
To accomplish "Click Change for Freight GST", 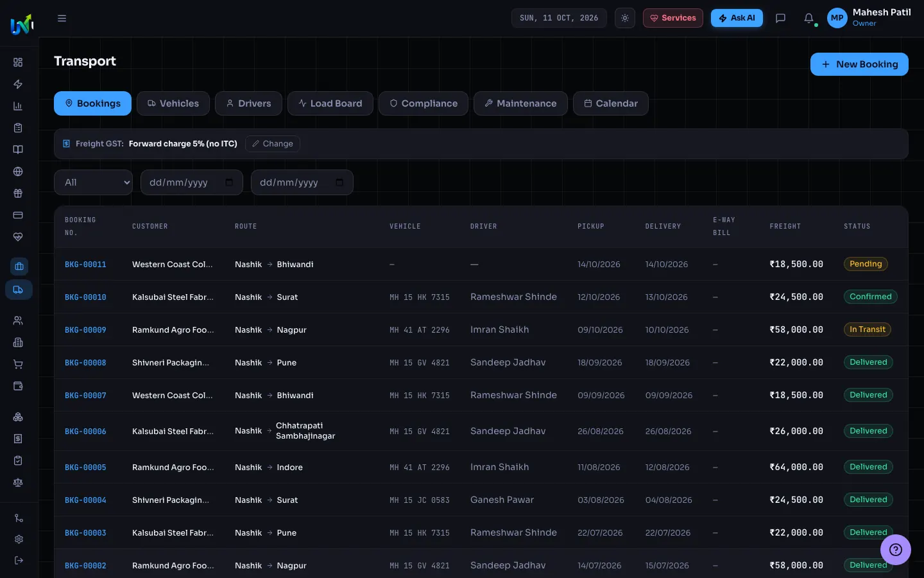I will [273, 144].
